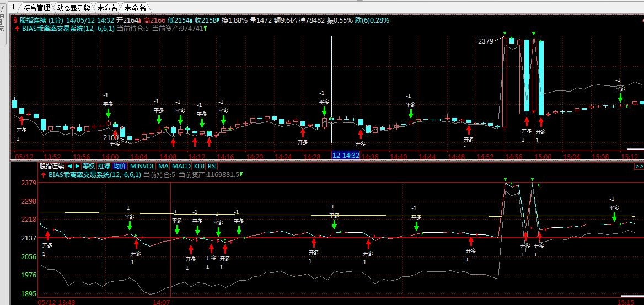Toggle the highlighted 均价 option

coord(120,166)
